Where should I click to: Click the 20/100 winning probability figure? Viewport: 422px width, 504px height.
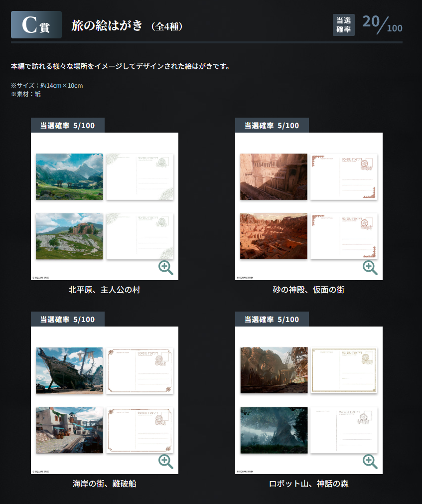coord(382,24)
